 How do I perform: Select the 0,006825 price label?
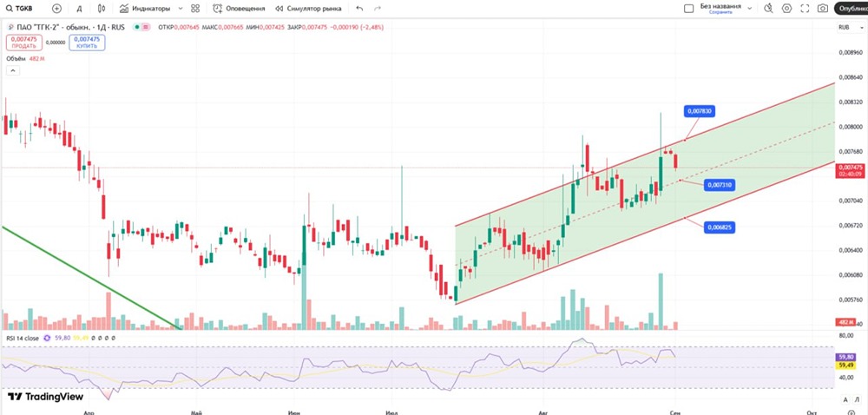coord(720,227)
